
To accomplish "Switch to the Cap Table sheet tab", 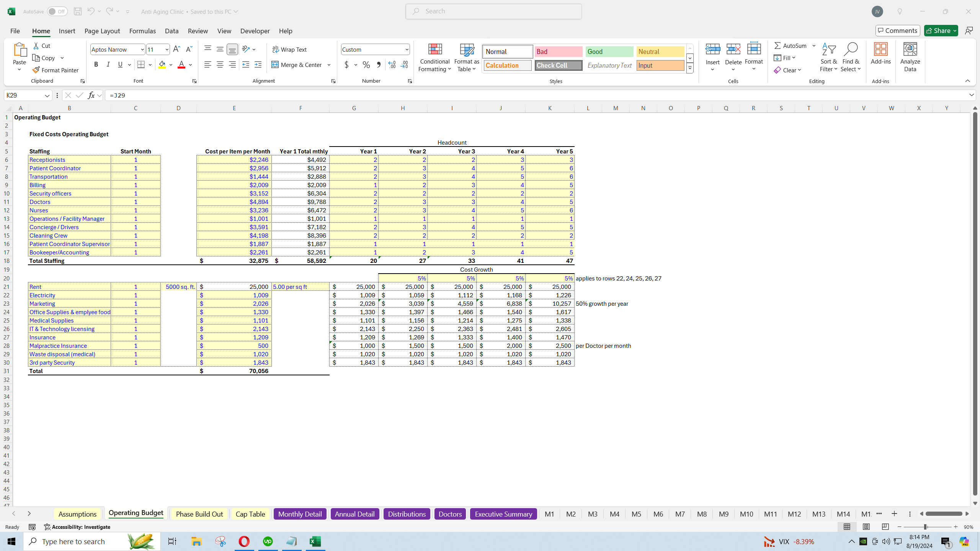I will click(250, 514).
